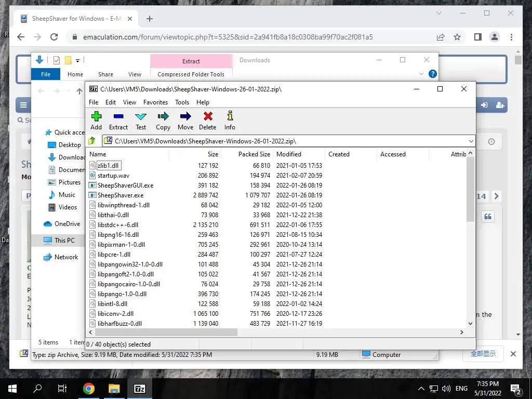Screen dimensions: 532x399
Task: Open the Home tab in Explorer ribbon
Action: 75,74
